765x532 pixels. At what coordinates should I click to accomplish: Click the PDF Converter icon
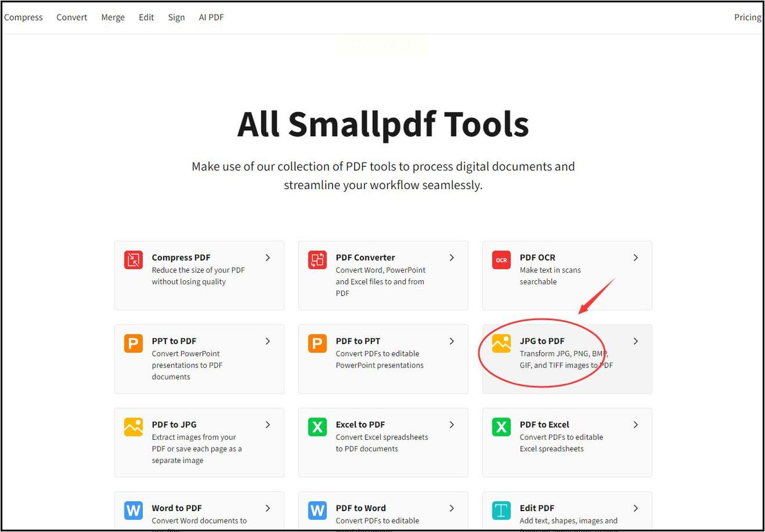(318, 260)
